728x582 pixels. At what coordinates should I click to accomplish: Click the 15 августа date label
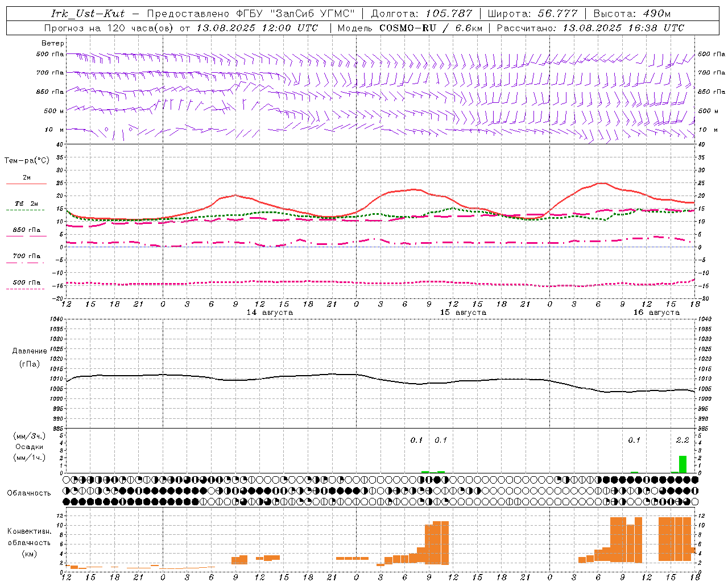pos(463,313)
